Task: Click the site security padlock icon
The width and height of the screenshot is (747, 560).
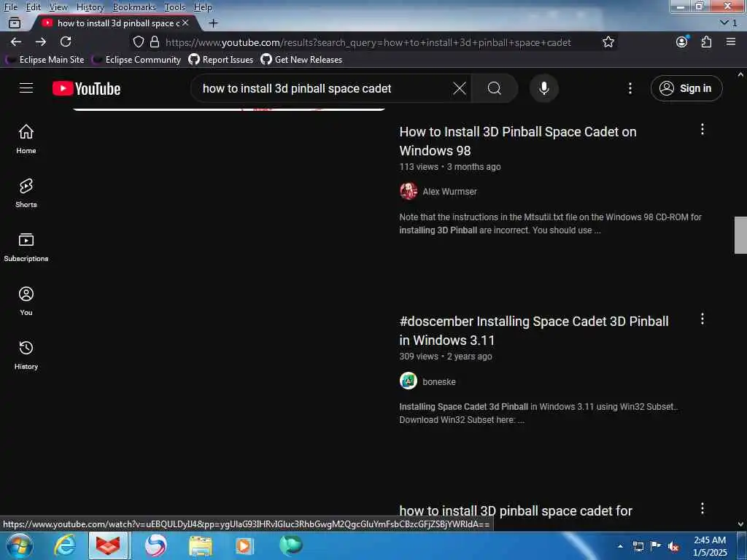Action: point(155,42)
